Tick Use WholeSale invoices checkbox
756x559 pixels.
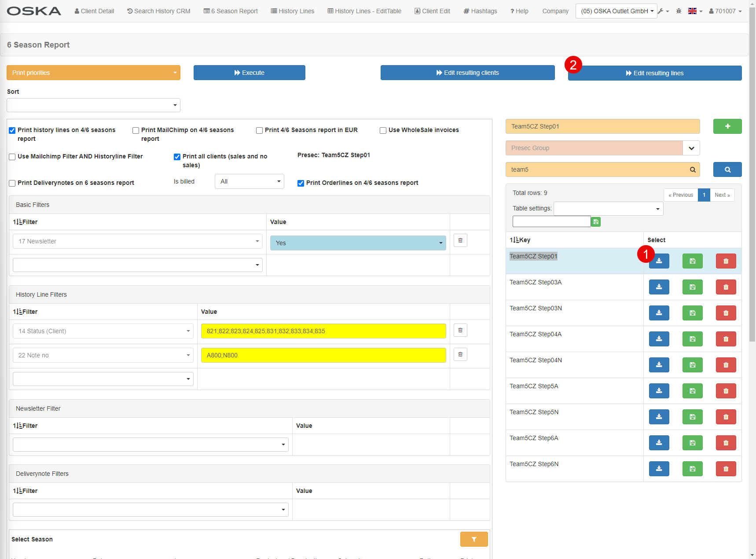tap(383, 130)
